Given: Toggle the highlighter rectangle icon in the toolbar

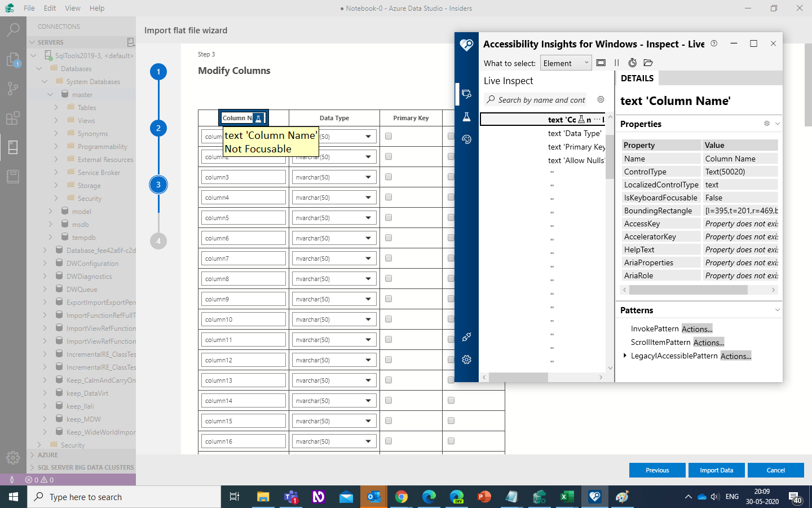Looking at the screenshot, I should (601, 63).
